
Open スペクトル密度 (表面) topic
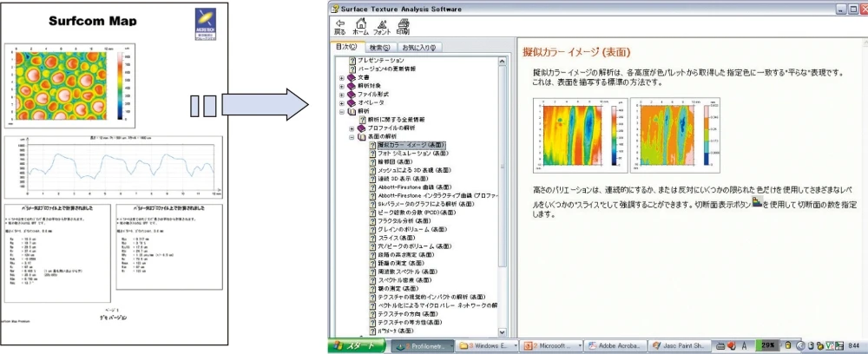(x=405, y=280)
